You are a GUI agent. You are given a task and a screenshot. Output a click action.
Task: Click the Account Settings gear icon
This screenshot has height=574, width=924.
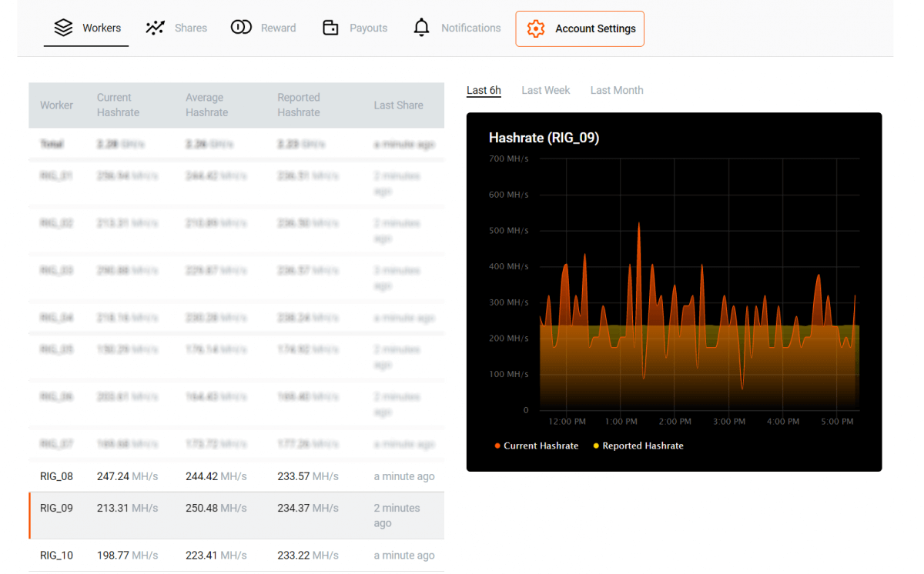(535, 28)
